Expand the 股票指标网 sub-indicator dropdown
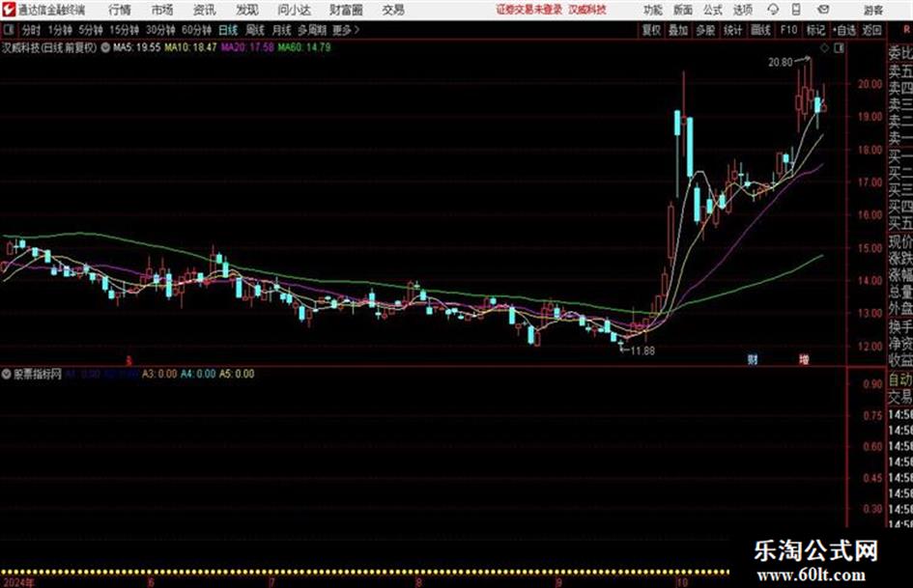 point(7,374)
